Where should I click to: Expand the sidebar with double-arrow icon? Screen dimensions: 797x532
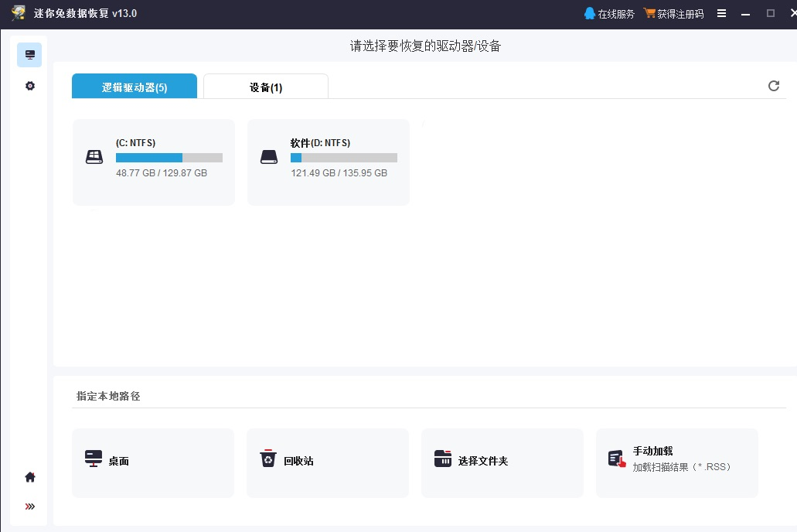pos(30,506)
